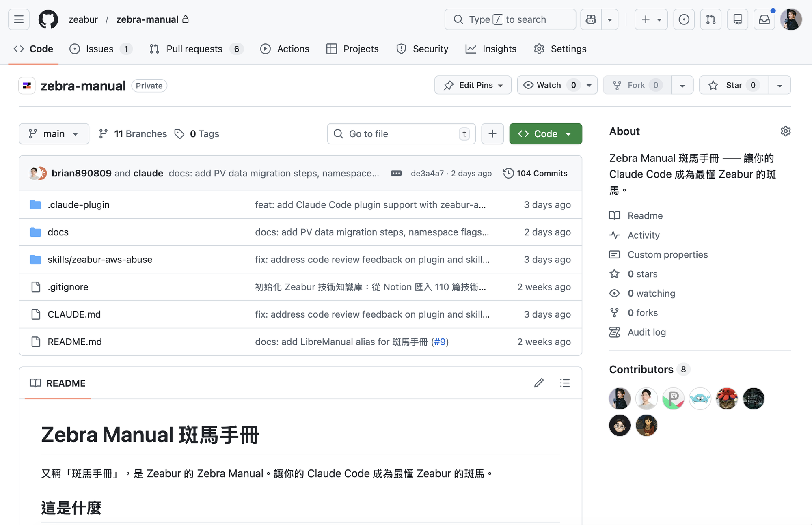Edit the README with the pencil icon
This screenshot has height=525, width=812.
tap(539, 383)
